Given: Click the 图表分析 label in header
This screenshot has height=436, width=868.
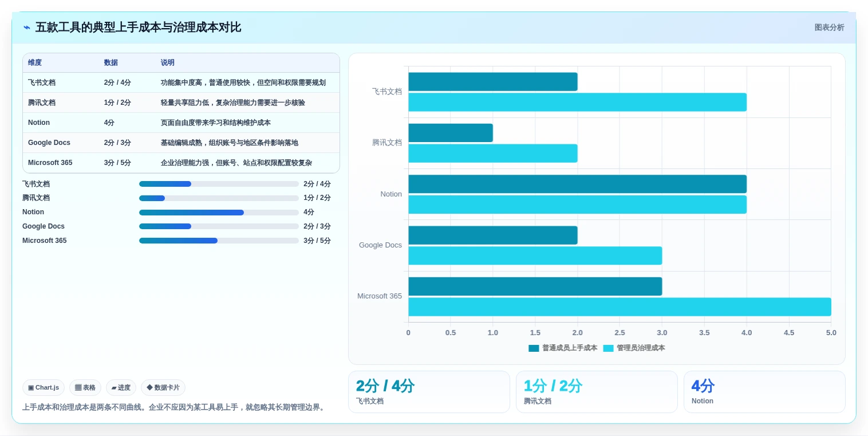Looking at the screenshot, I should click(829, 28).
